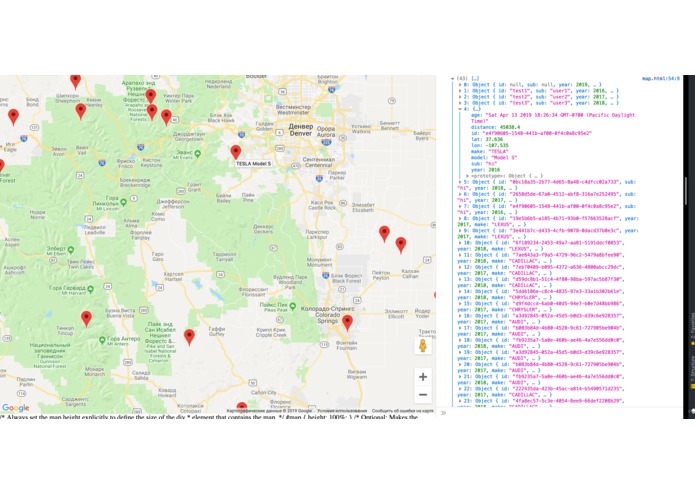Expand console object 14 with make CHRYSLER
Screen dimensions: 695x494
click(460, 292)
